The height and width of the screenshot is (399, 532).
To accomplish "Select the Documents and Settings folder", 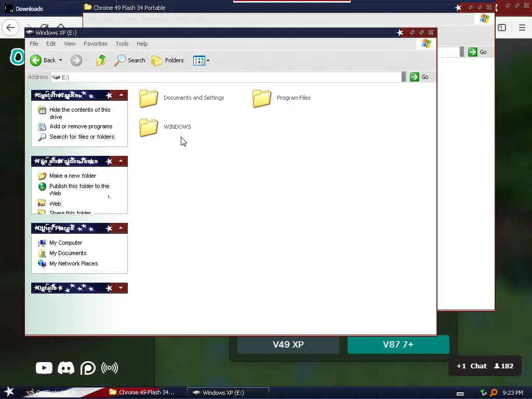I will pos(182,98).
